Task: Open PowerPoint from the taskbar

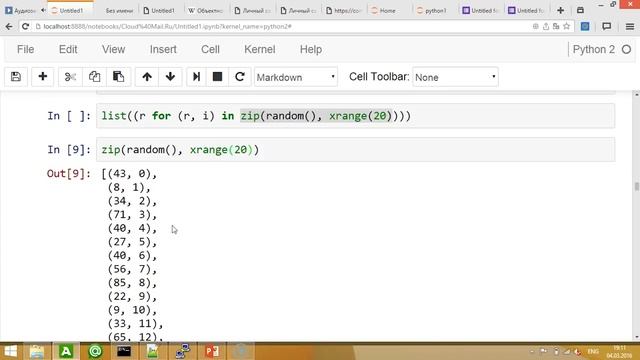Action: tap(212, 351)
